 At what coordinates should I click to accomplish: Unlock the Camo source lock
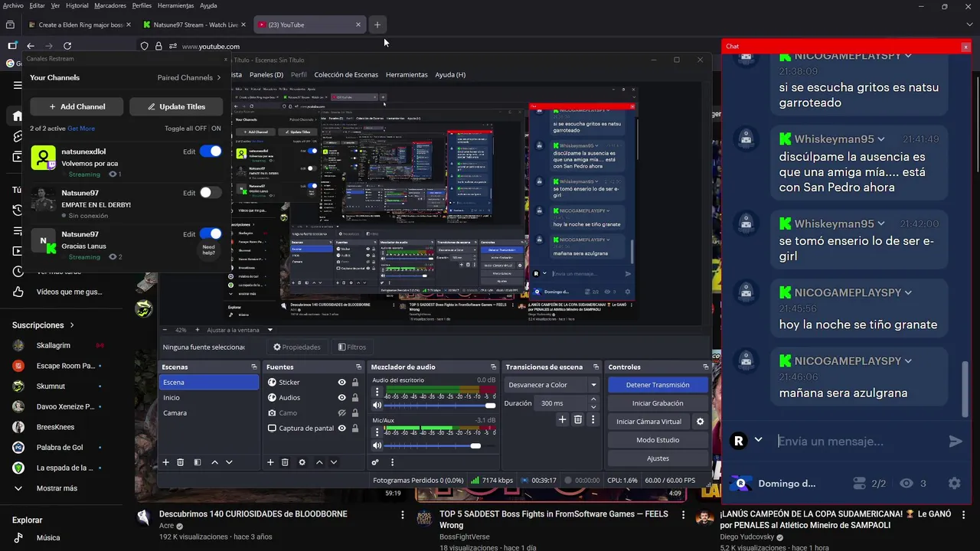click(x=355, y=412)
